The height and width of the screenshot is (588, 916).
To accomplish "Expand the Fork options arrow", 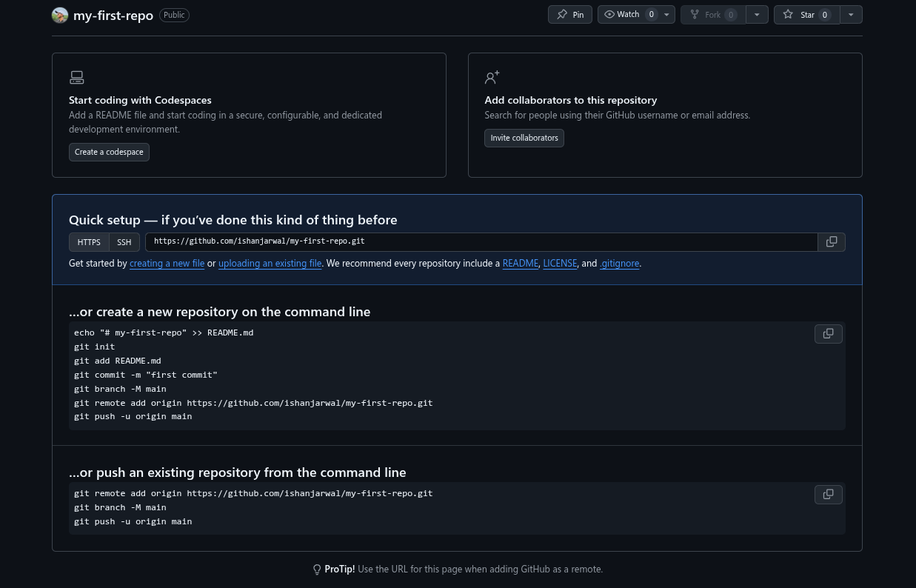I will tap(757, 15).
